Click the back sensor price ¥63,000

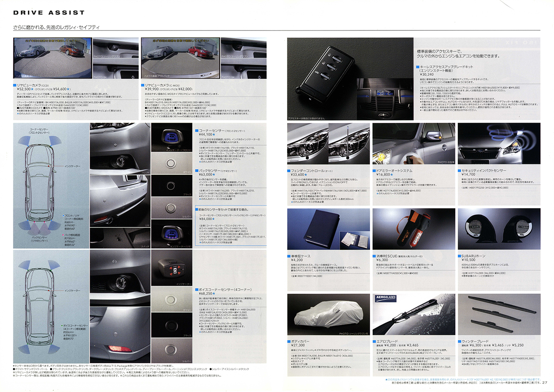[x=206, y=175]
